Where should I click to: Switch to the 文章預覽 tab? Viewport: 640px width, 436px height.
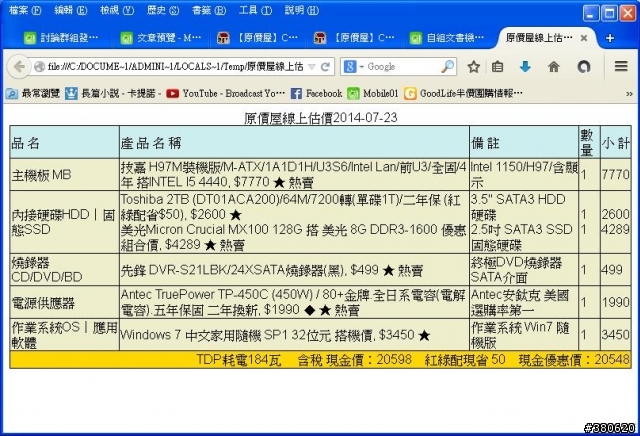(161, 38)
